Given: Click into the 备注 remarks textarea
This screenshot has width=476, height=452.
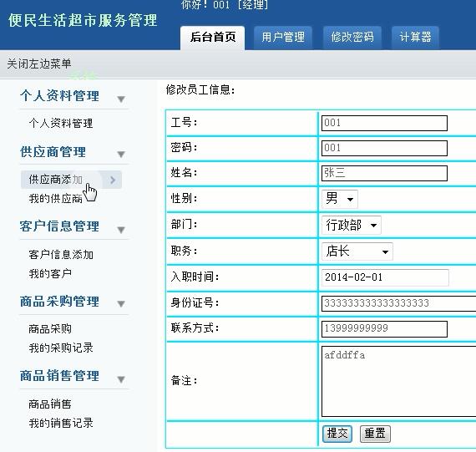Looking at the screenshot, I should (398, 381).
